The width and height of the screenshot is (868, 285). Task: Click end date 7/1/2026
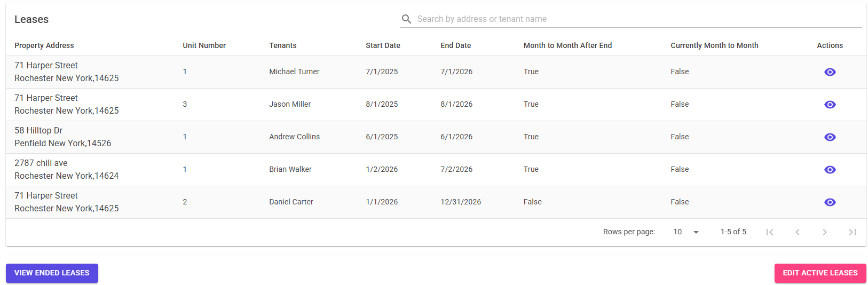click(x=456, y=72)
